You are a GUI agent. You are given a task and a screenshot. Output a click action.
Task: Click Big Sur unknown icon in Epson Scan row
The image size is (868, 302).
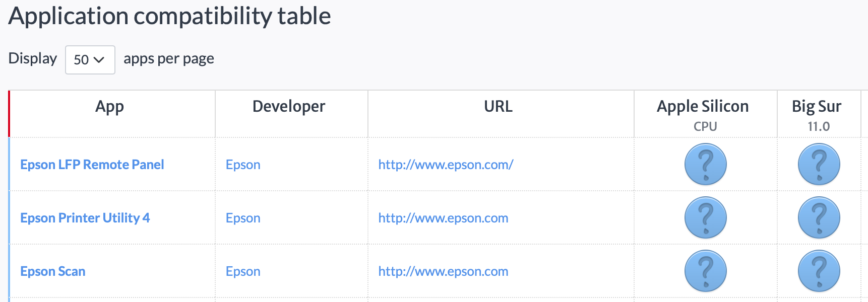coord(819,271)
